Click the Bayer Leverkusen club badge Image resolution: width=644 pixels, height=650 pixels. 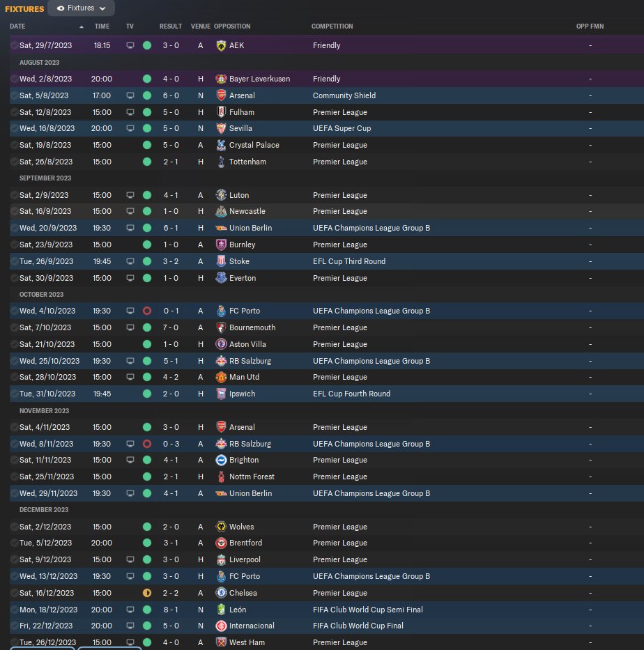221,79
